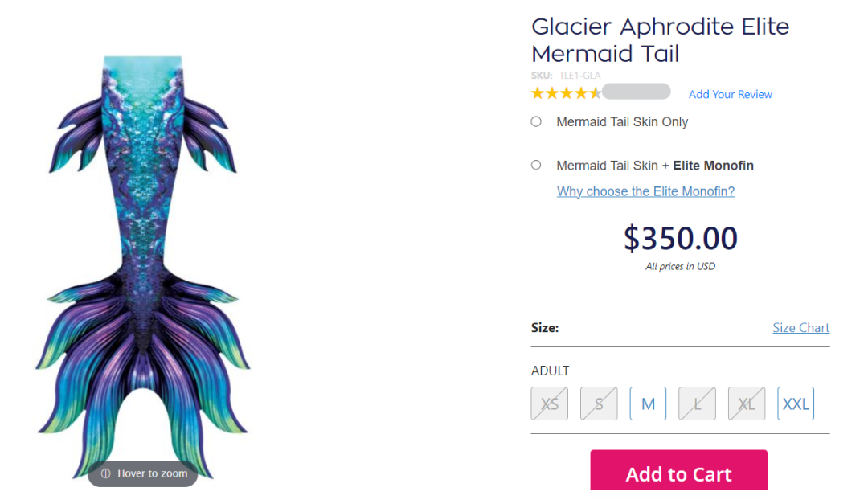Click the gray review count pill beside the stars

click(x=637, y=92)
